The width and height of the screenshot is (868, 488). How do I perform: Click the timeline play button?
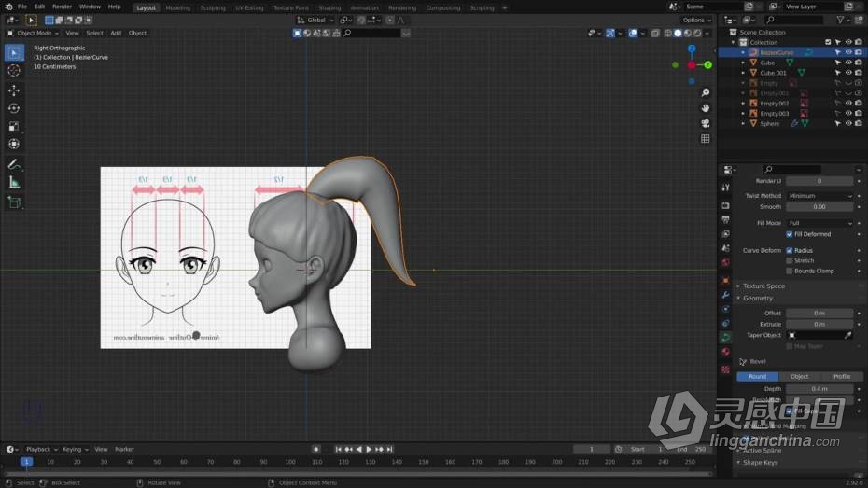point(370,449)
